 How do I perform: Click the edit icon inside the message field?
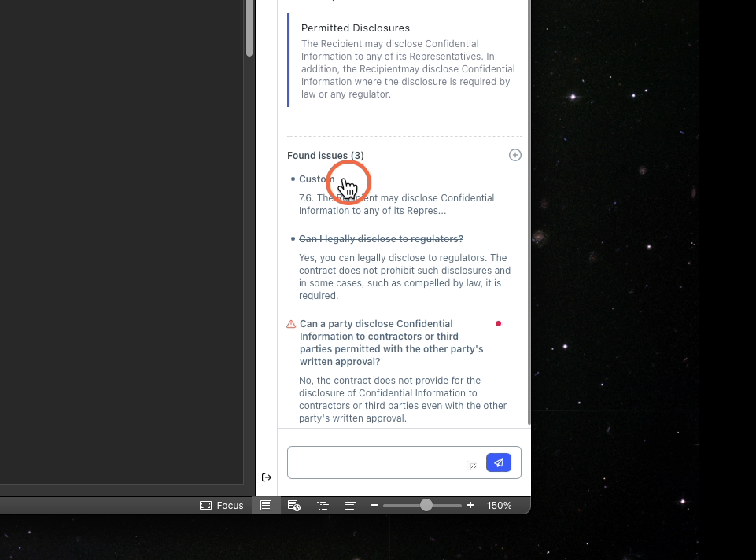[x=473, y=466]
